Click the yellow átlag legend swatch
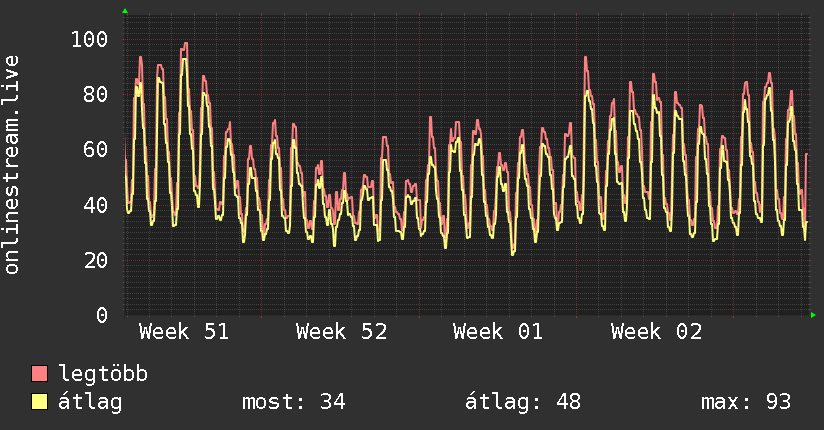824x430 pixels. pyautogui.click(x=39, y=402)
